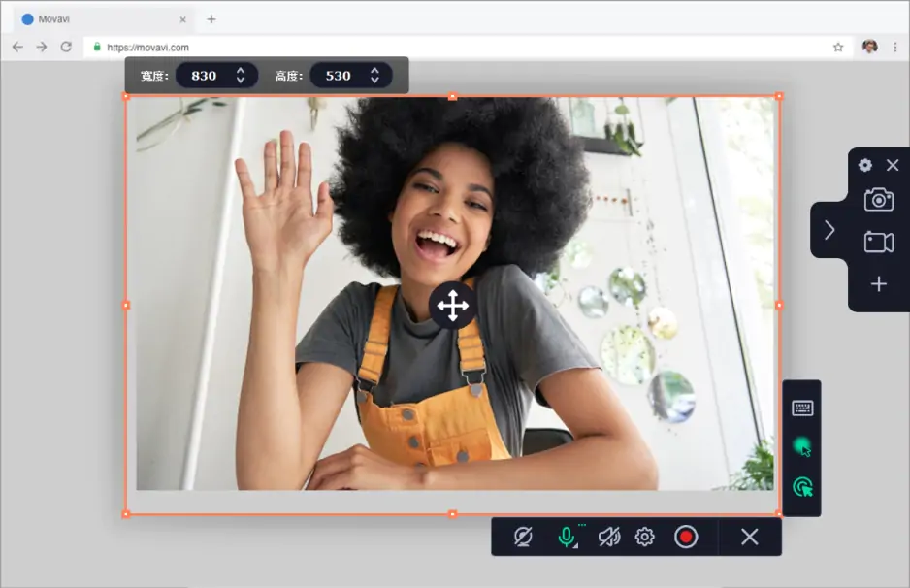The width and height of the screenshot is (910, 588).
Task: Click the top-left corner resize handle
Action: 126,96
